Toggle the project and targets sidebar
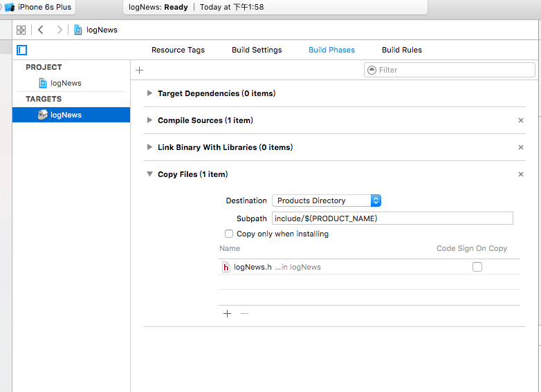 pyautogui.click(x=21, y=50)
